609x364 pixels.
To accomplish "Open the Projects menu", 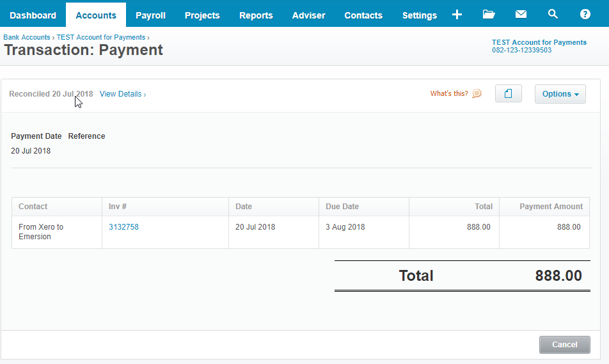I will tap(202, 15).
